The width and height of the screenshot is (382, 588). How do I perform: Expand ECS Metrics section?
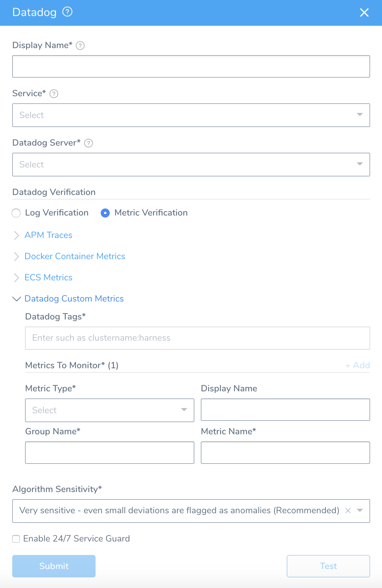[48, 277]
